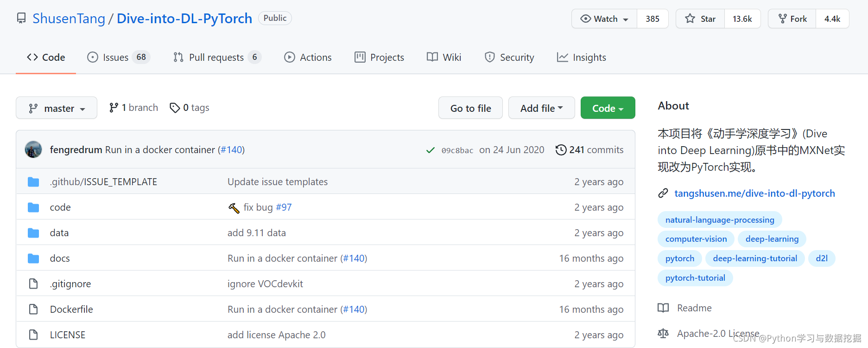Open the 0 tags link
This screenshot has height=348, width=868.
coord(190,108)
